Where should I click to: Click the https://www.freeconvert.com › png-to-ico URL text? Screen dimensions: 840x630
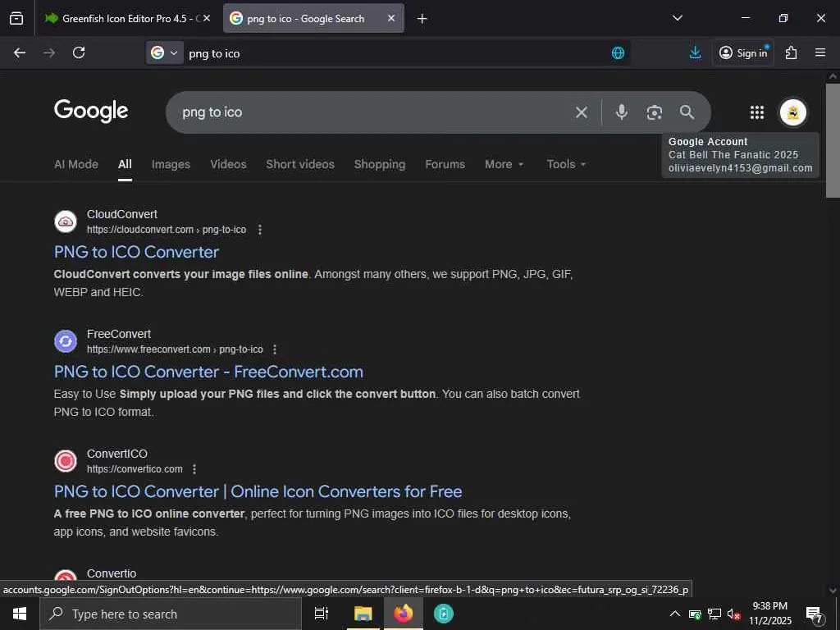click(175, 349)
